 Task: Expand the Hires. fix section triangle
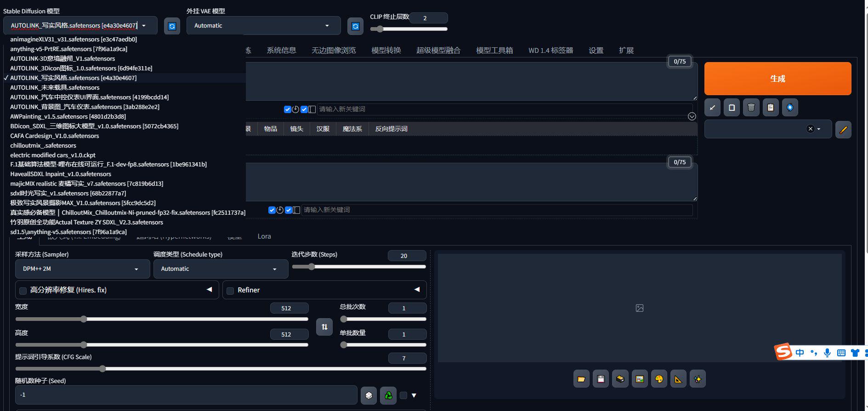point(209,290)
